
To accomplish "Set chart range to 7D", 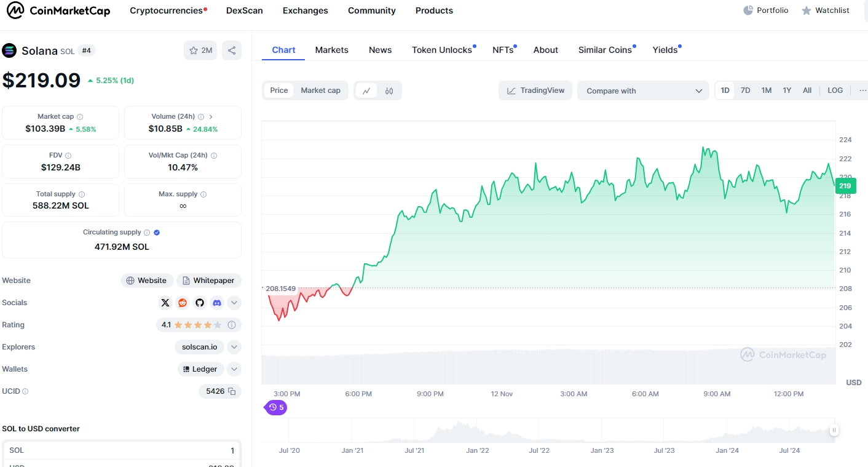I will pos(746,90).
